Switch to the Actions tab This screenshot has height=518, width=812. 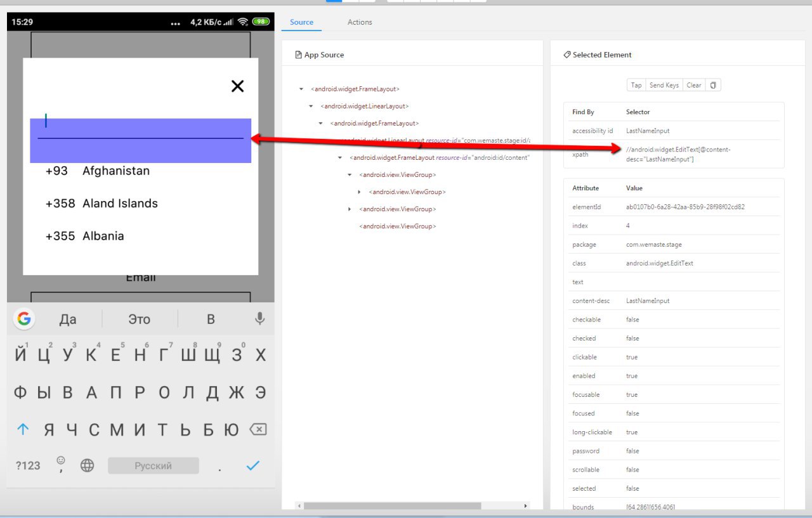(360, 22)
